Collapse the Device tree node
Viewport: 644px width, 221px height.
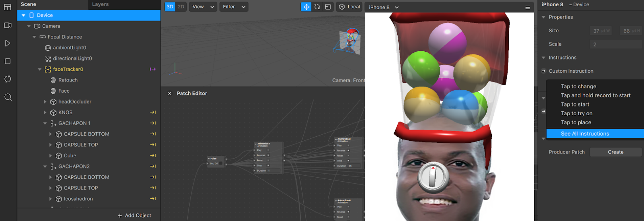23,15
